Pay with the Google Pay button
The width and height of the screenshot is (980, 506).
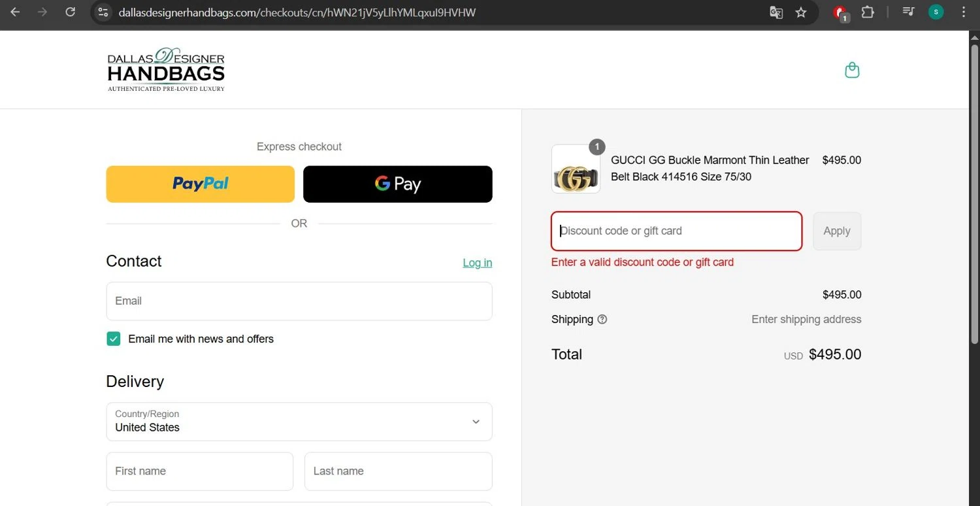point(398,184)
